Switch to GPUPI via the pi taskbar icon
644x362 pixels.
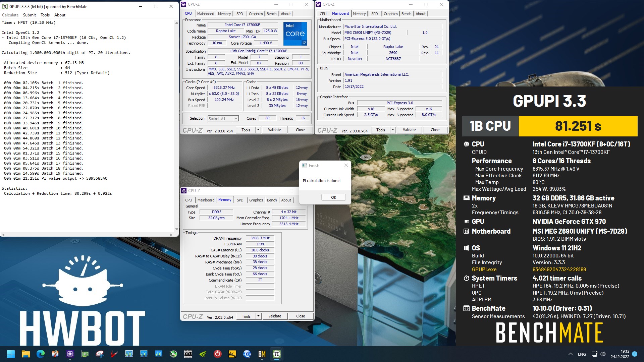point(277,354)
